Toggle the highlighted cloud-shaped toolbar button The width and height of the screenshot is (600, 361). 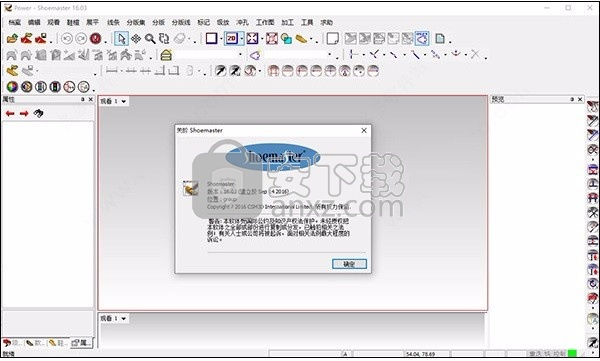422,38
